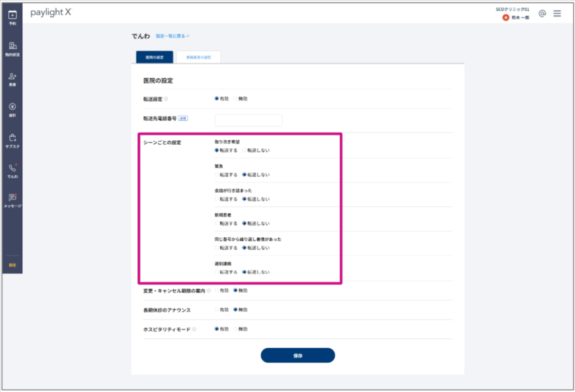
Task: Click the 転送先電話番号 input field
Action: (248, 120)
